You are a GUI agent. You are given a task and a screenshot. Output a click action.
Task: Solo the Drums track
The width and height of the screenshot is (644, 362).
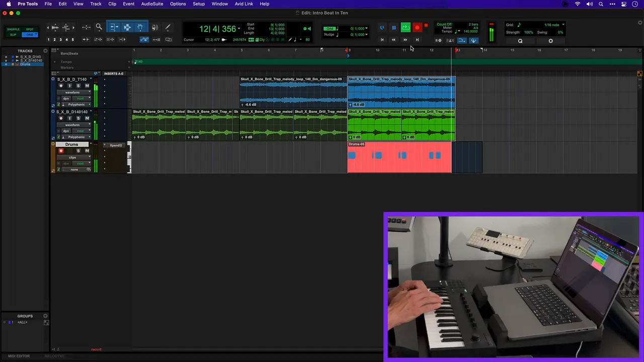click(x=78, y=151)
